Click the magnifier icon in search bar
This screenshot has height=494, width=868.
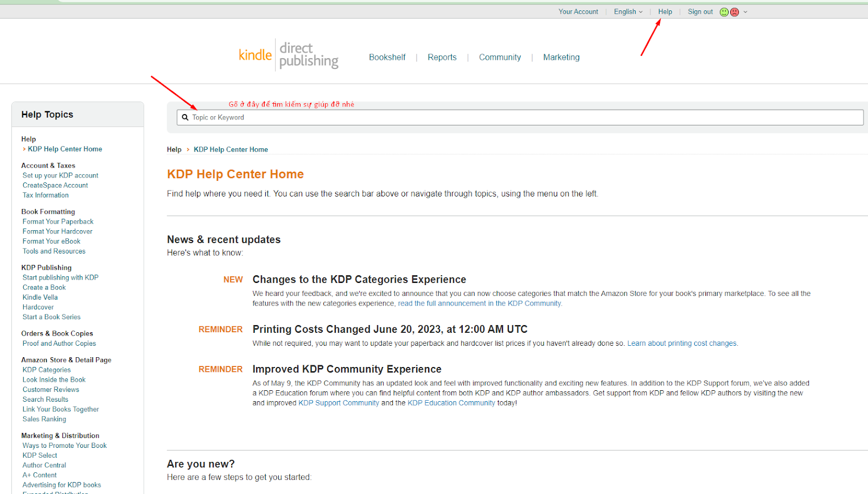click(185, 117)
